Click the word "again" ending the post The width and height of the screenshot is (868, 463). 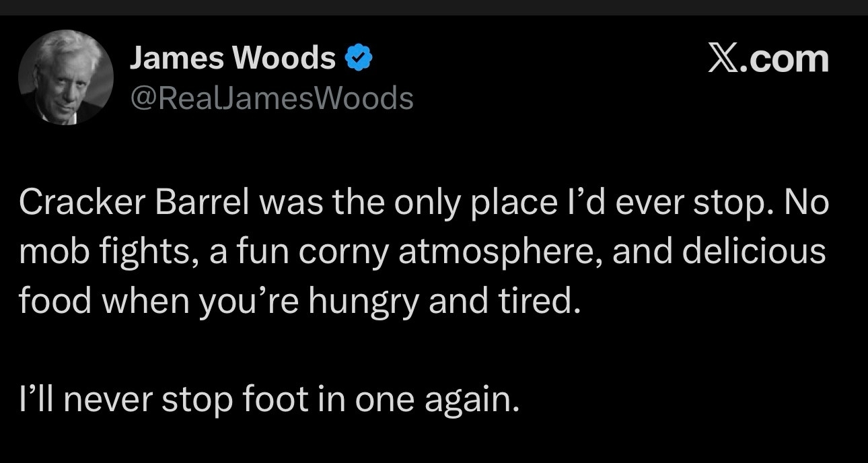470,400
